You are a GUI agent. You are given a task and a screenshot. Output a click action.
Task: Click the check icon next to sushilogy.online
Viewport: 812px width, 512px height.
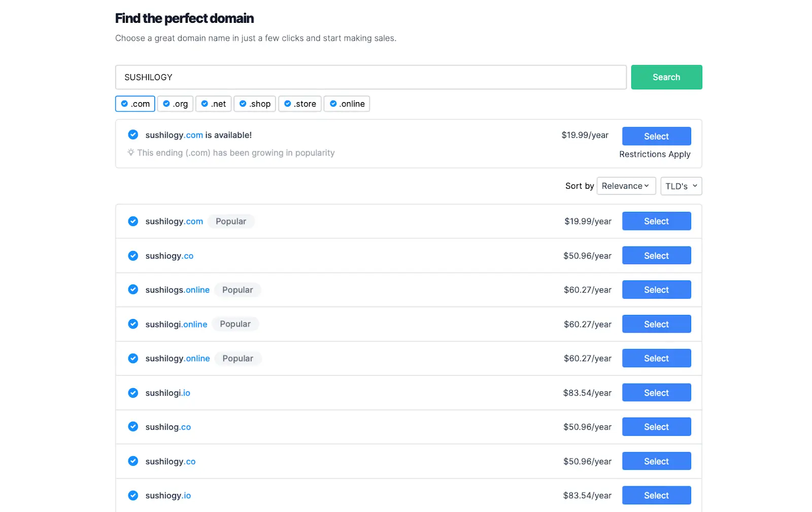[133, 358]
